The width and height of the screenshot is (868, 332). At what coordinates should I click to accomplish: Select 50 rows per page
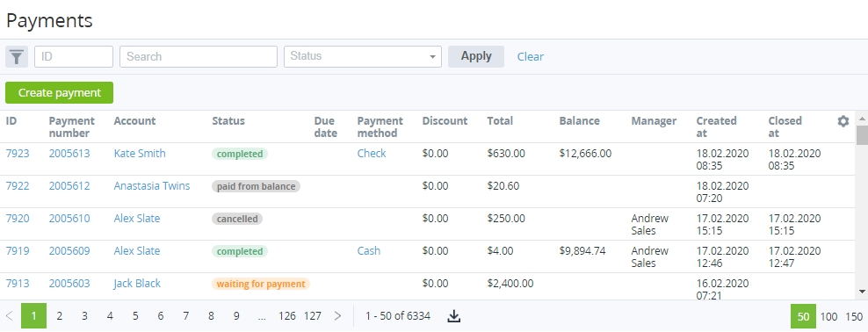[x=803, y=316]
